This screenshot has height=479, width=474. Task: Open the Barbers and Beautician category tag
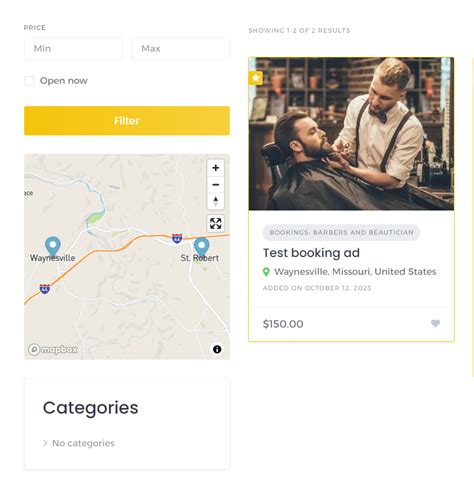click(x=341, y=232)
